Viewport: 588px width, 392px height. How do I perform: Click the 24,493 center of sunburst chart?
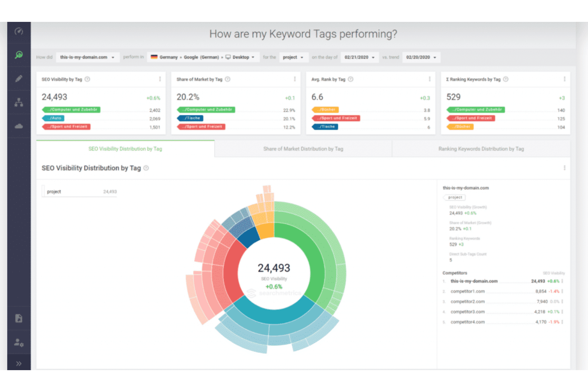click(x=274, y=268)
